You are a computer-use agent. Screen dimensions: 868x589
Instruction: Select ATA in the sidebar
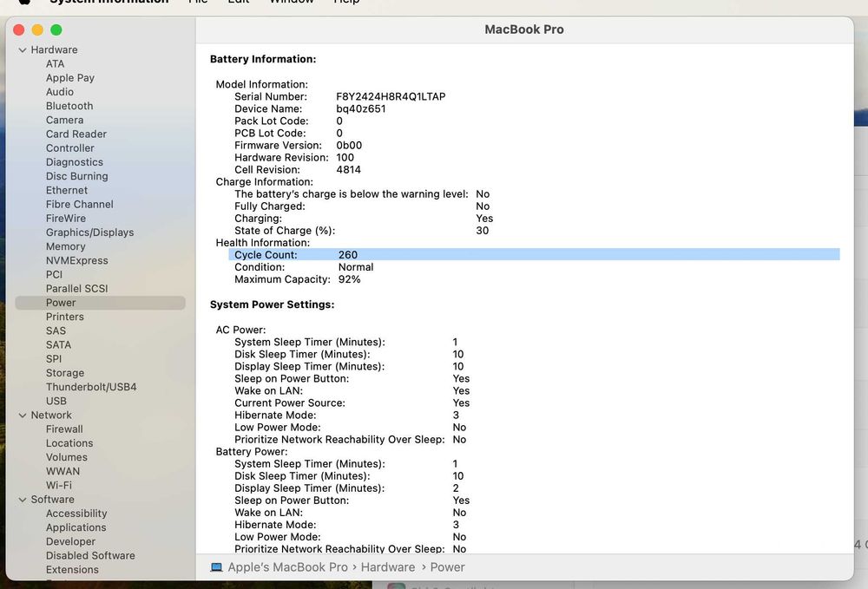point(55,63)
